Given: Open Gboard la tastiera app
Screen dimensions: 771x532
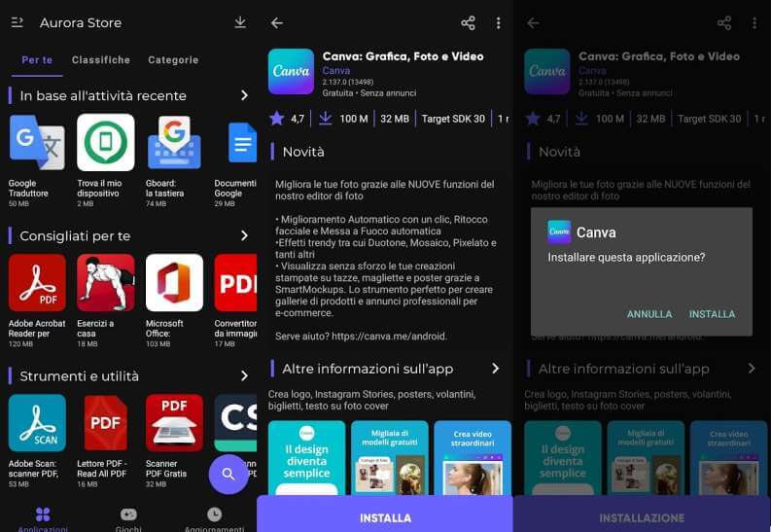Looking at the screenshot, I should click(x=174, y=143).
